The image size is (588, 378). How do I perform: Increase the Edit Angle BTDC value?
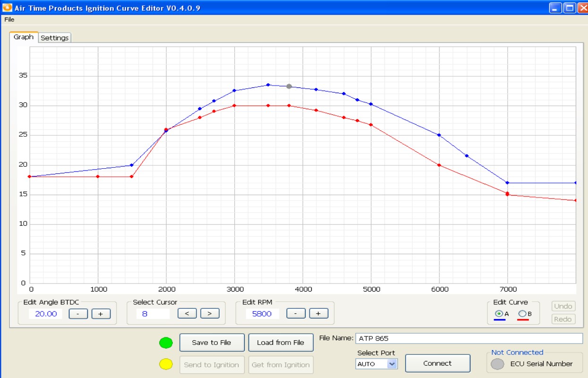(101, 314)
